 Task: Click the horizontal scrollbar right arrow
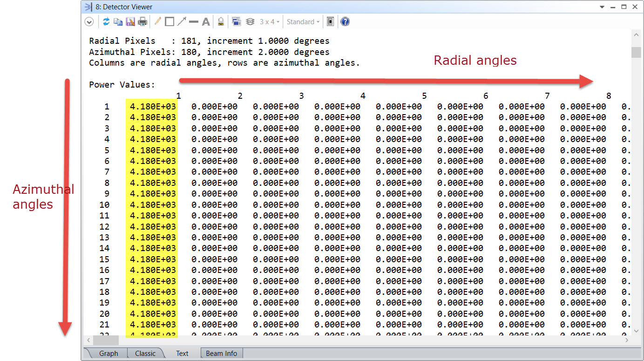coord(627,341)
